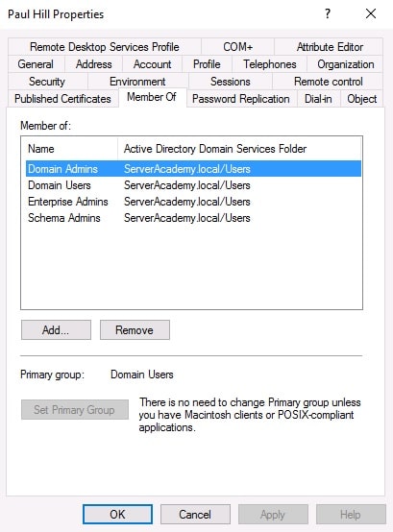
Task: Go to the Security tab
Action: (47, 82)
